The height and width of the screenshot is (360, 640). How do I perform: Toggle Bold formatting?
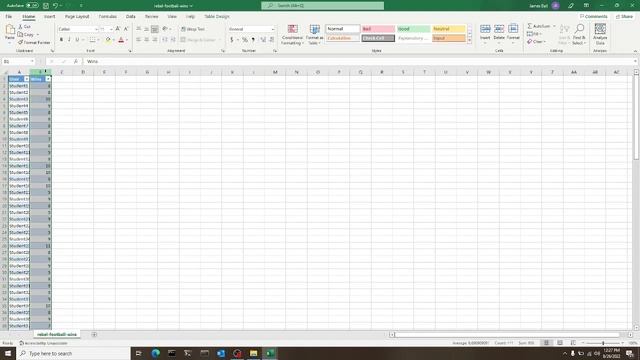pos(61,40)
